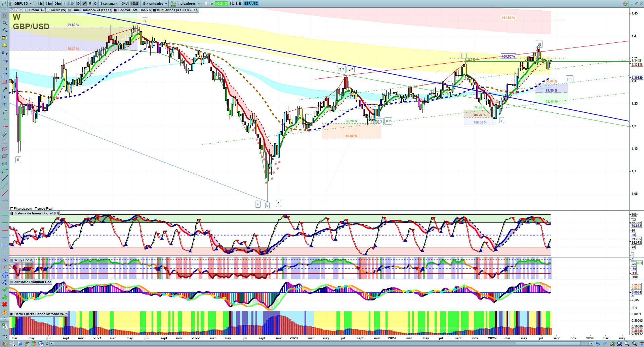Open the GBPUSD symbol dropdown
This screenshot has width=644, height=347.
23,4
